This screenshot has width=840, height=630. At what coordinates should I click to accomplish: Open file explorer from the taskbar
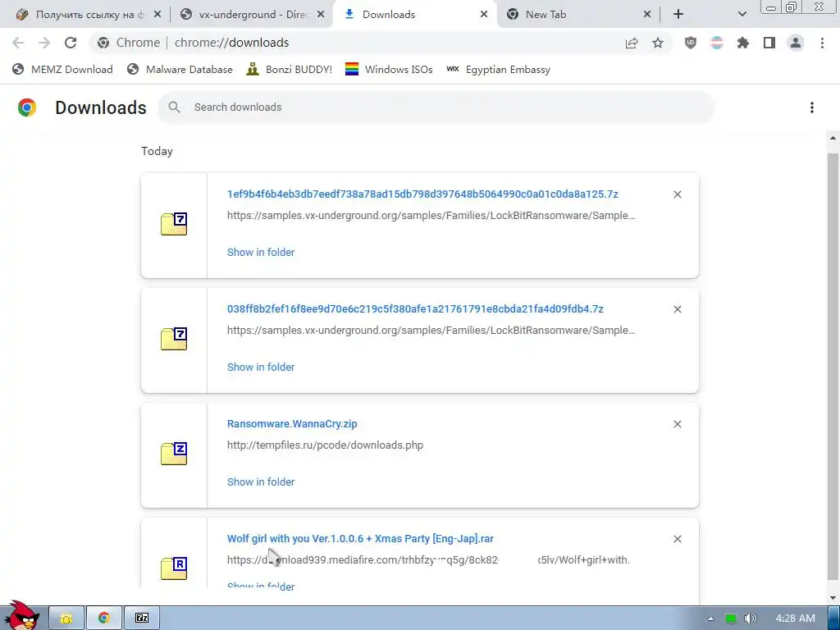66,619
